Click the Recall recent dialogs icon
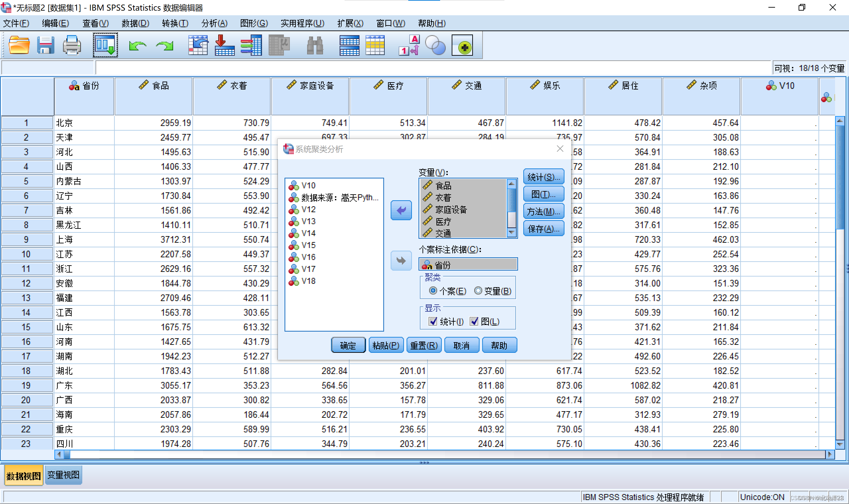 [105, 45]
